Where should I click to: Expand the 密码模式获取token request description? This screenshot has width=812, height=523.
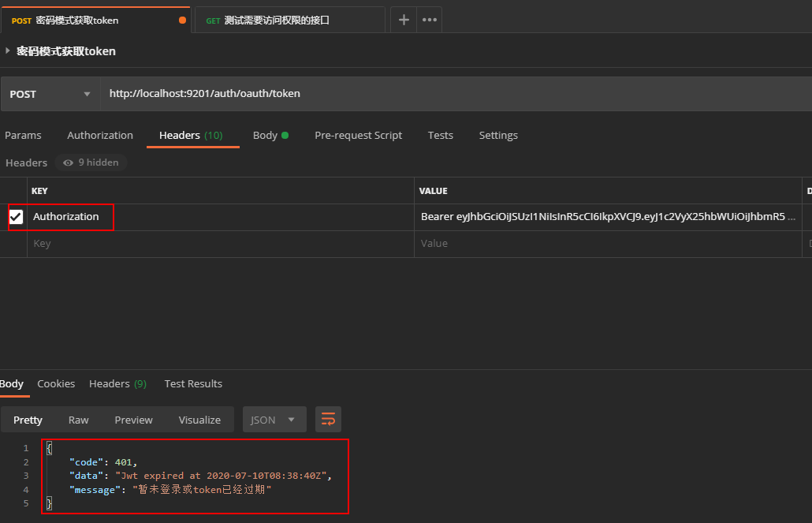[x=7, y=50]
